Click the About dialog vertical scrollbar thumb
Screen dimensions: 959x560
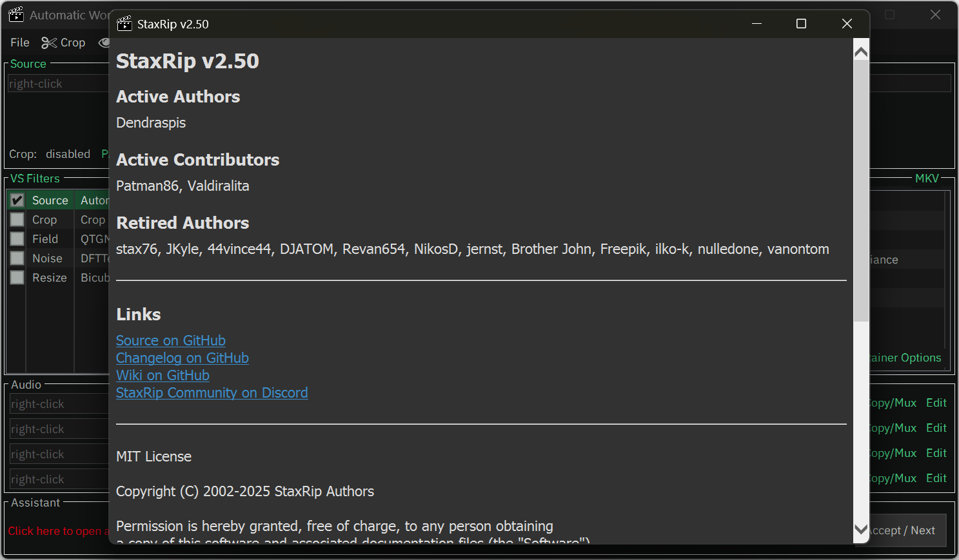coord(861,191)
